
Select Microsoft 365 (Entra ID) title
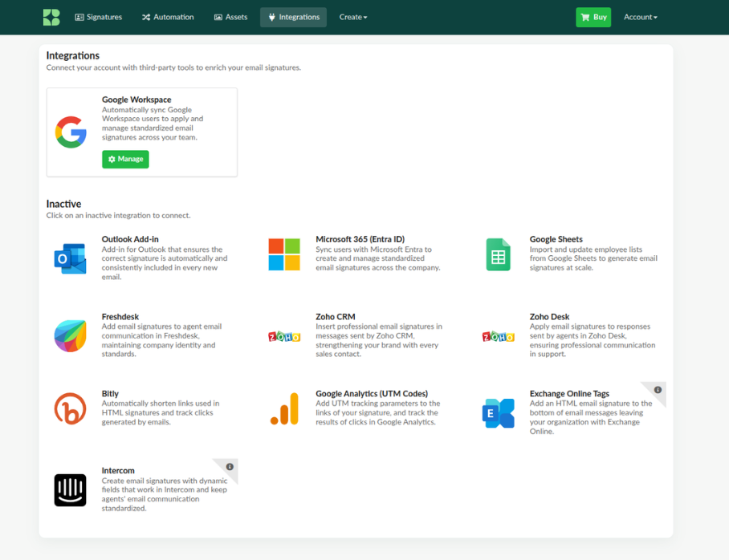tap(360, 239)
